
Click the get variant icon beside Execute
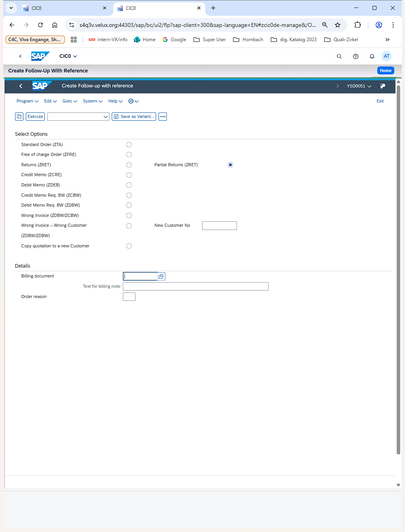(x=19, y=117)
